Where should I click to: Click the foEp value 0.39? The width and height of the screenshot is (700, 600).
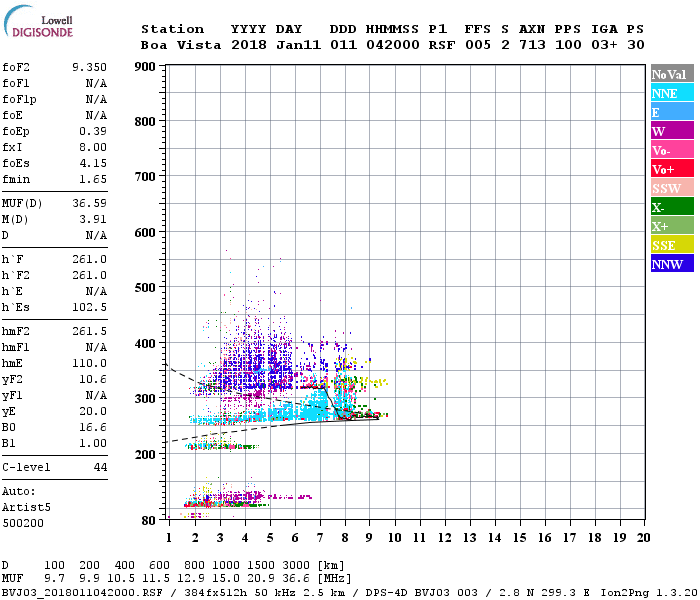coord(93,131)
